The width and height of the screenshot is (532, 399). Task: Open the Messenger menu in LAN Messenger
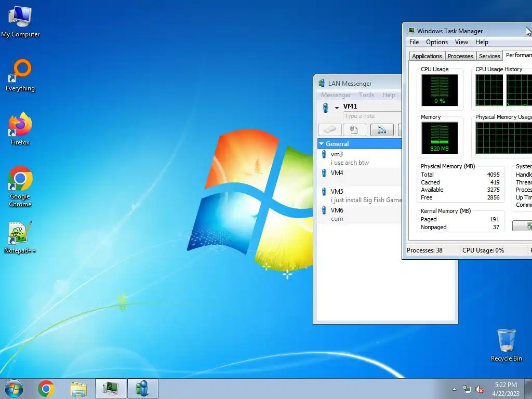pyautogui.click(x=336, y=95)
